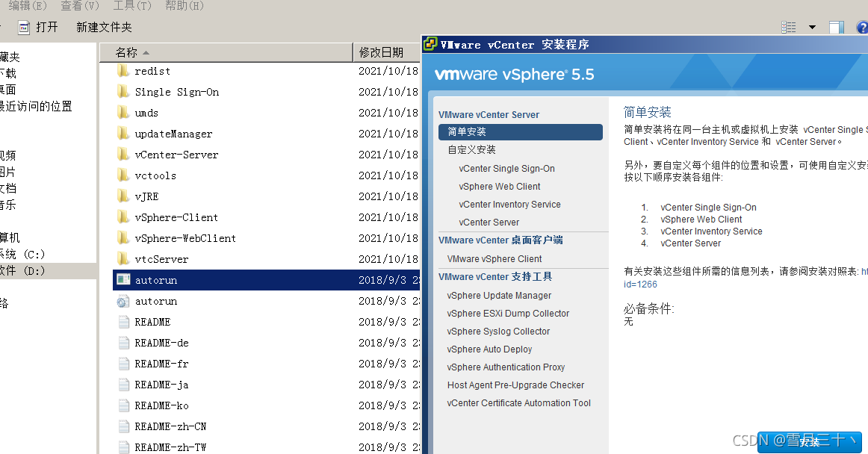The width and height of the screenshot is (868, 454).
Task: Select vSphere Syslog Collector entry
Action: [498, 331]
